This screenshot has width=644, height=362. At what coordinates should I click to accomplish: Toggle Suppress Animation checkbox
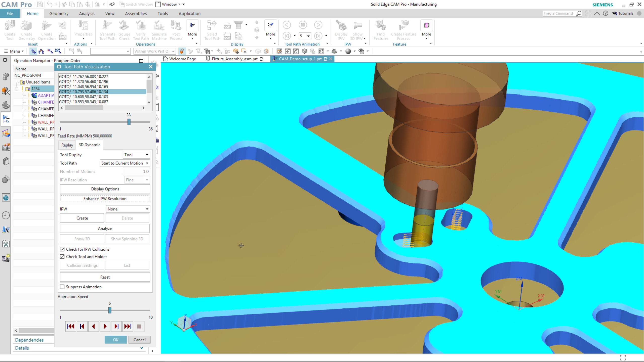tap(62, 286)
